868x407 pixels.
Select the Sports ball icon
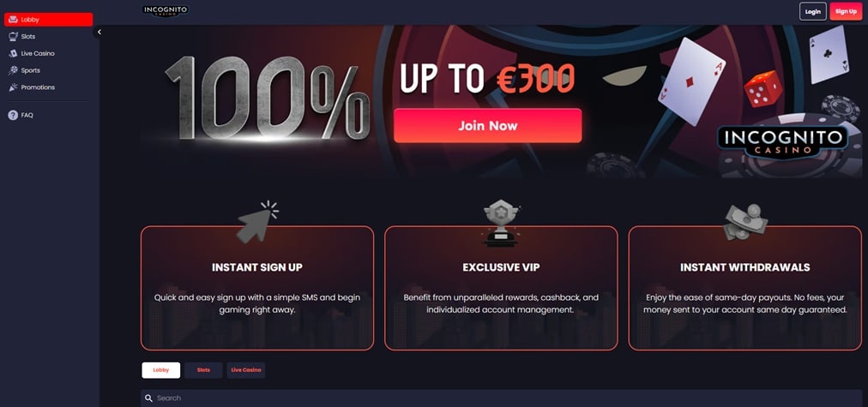pyautogui.click(x=13, y=70)
